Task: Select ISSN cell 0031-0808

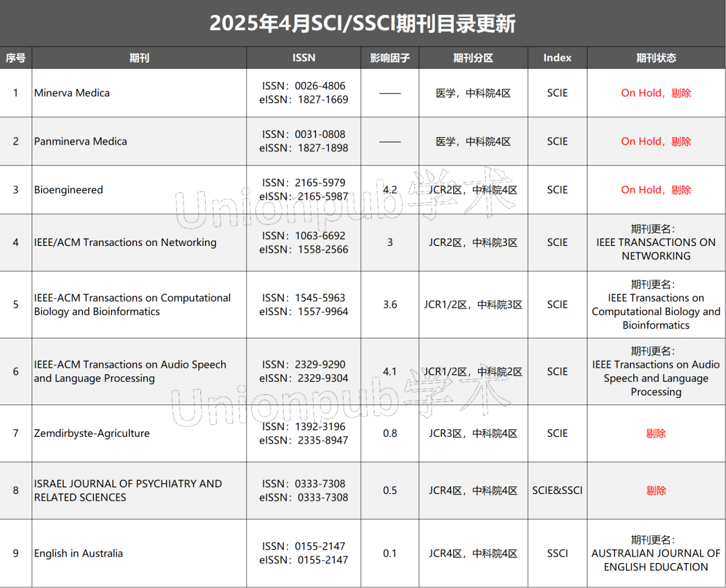Action: click(x=304, y=141)
